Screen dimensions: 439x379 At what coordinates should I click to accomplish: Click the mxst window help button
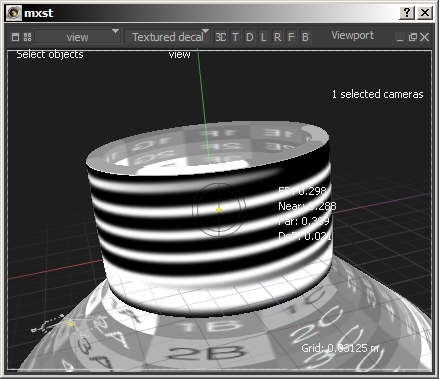click(407, 13)
